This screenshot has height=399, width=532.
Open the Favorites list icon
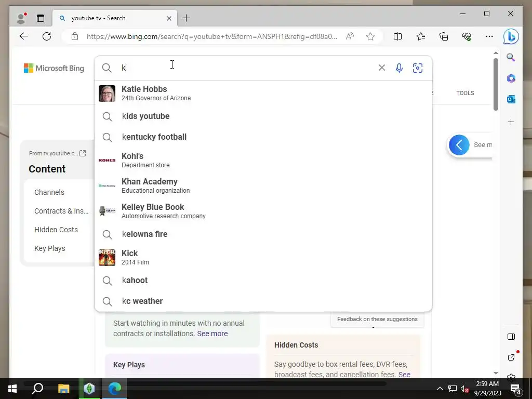pos(421,36)
